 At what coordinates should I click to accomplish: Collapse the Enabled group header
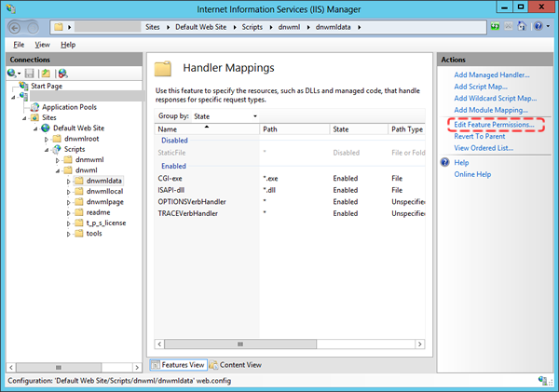click(173, 166)
